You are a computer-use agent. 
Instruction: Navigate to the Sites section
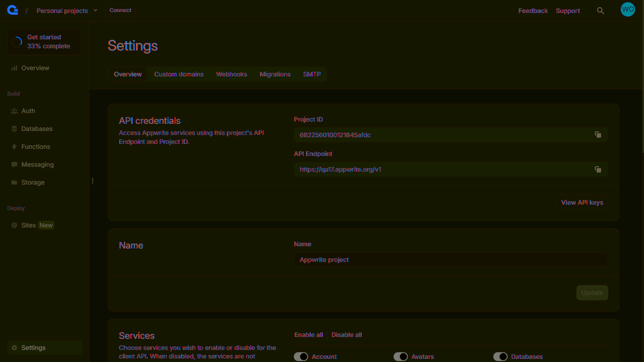(29, 225)
